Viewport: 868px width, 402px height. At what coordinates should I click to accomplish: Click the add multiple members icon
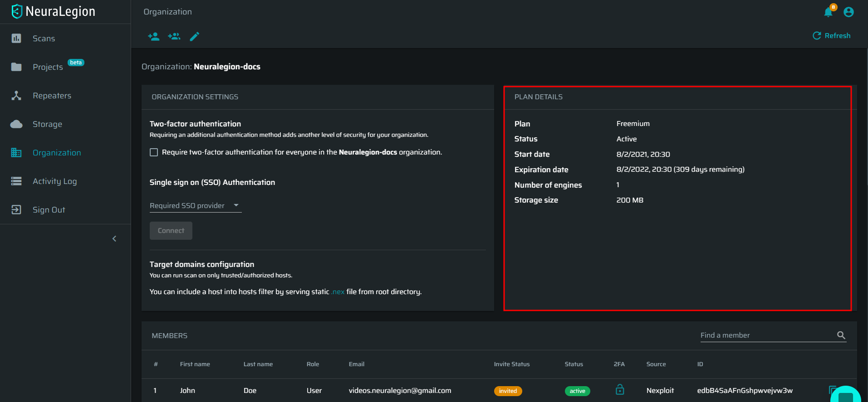[174, 36]
